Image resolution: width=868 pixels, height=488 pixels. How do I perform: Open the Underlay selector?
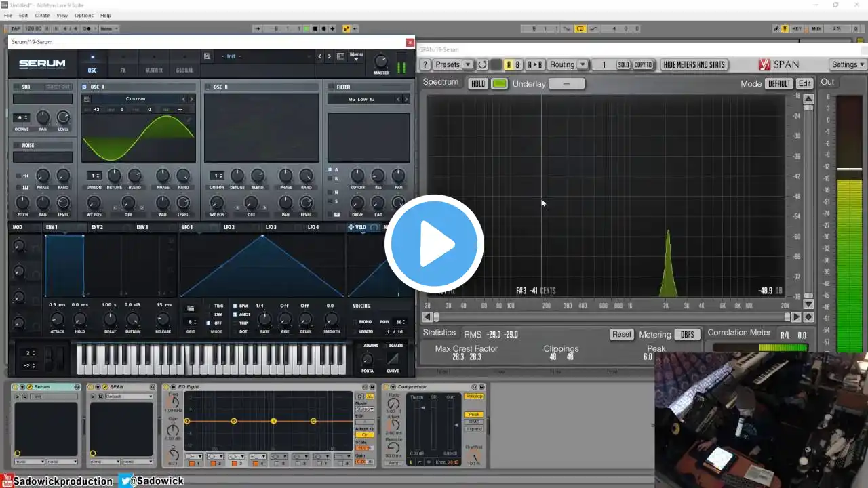point(566,83)
